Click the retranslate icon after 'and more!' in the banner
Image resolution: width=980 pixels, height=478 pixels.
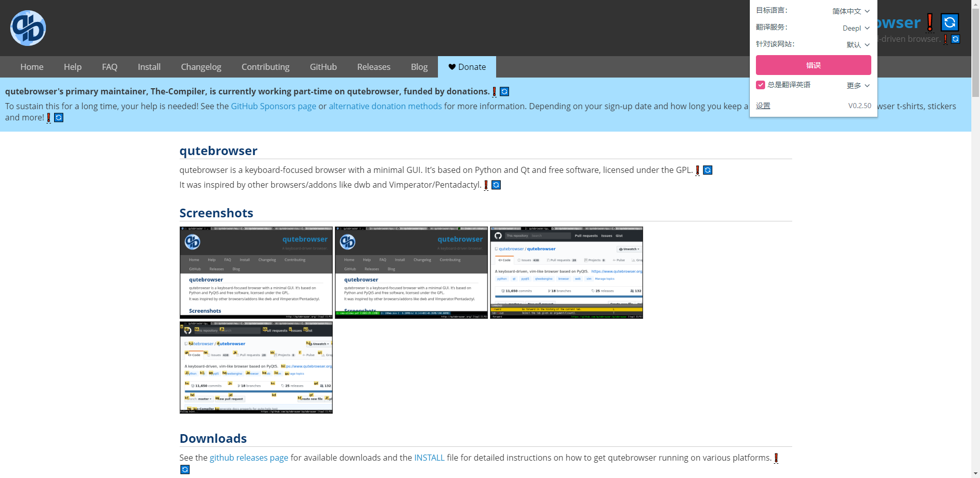coord(59,117)
